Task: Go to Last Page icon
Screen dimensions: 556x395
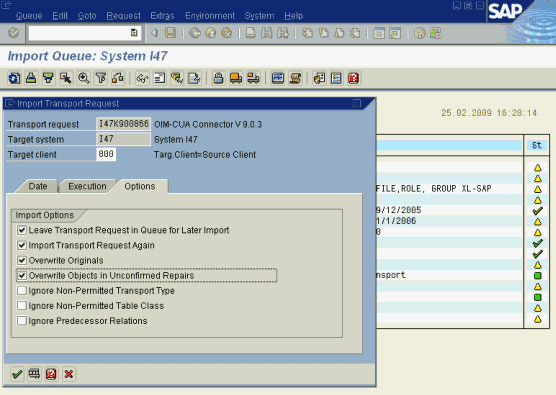Action: point(355,33)
